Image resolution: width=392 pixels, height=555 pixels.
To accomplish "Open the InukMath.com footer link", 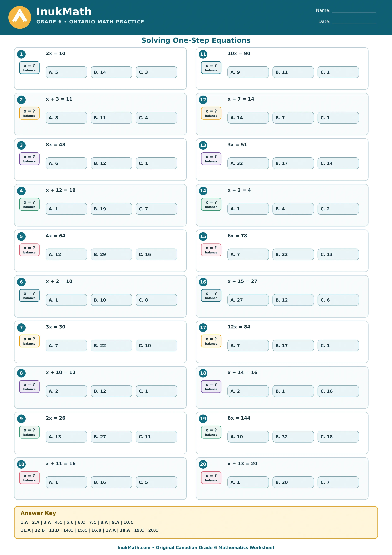I will point(134,548).
